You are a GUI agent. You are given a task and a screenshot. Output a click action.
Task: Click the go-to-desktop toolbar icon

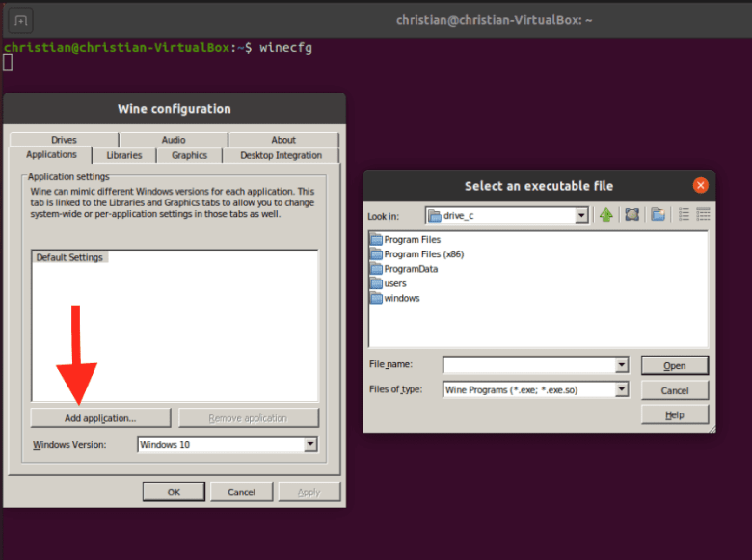pos(632,215)
